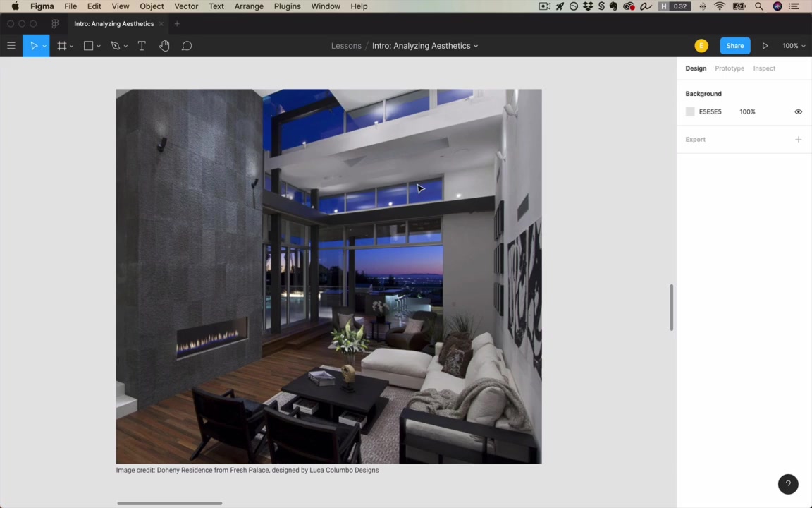Select the living room image on canvas
812x508 pixels.
(329, 277)
